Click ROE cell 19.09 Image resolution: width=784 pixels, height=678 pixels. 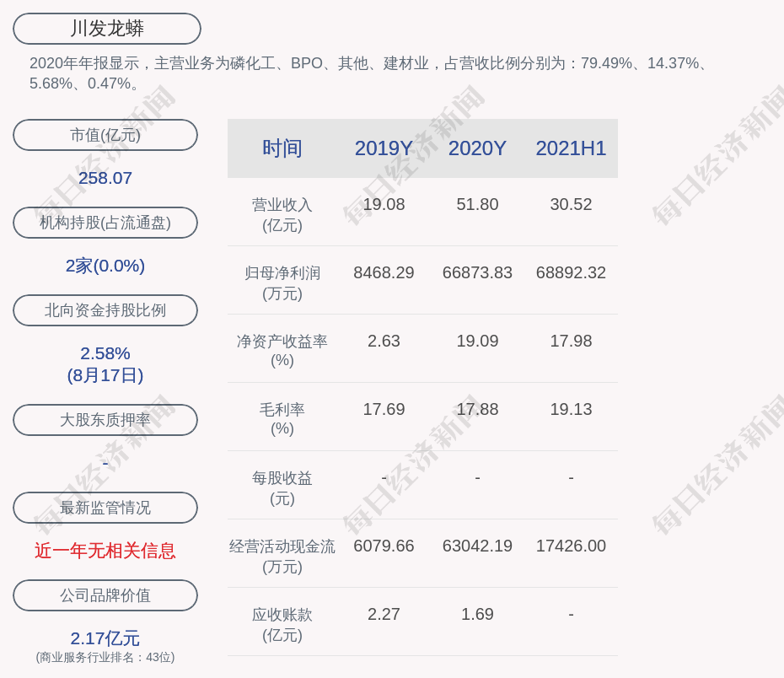(477, 341)
